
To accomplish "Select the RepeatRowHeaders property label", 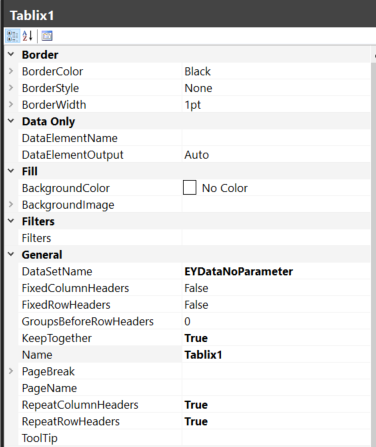I will point(71,421).
